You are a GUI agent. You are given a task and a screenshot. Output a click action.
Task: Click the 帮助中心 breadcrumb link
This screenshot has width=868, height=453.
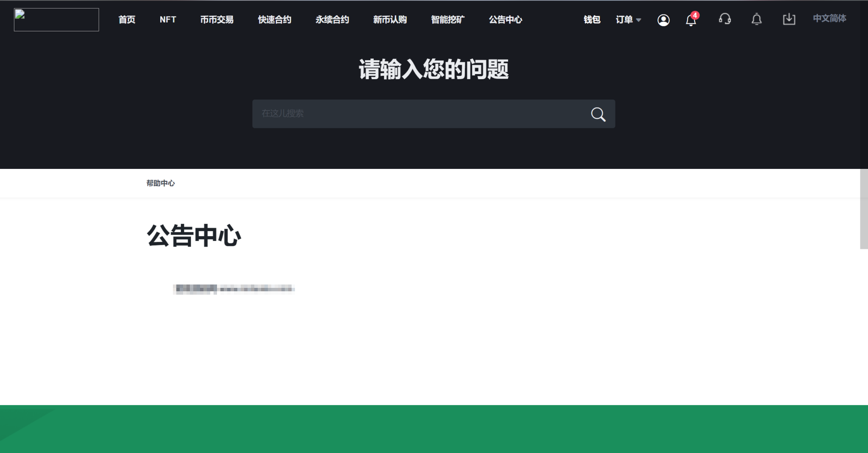161,183
